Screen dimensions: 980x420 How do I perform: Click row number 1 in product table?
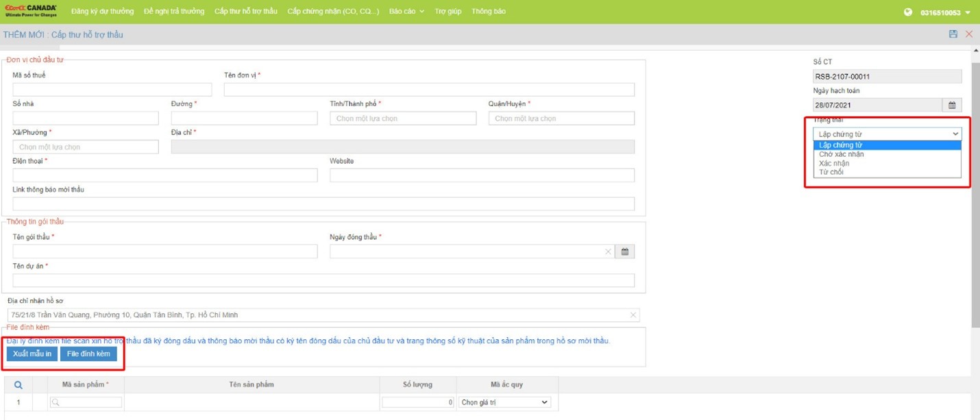pos(19,402)
